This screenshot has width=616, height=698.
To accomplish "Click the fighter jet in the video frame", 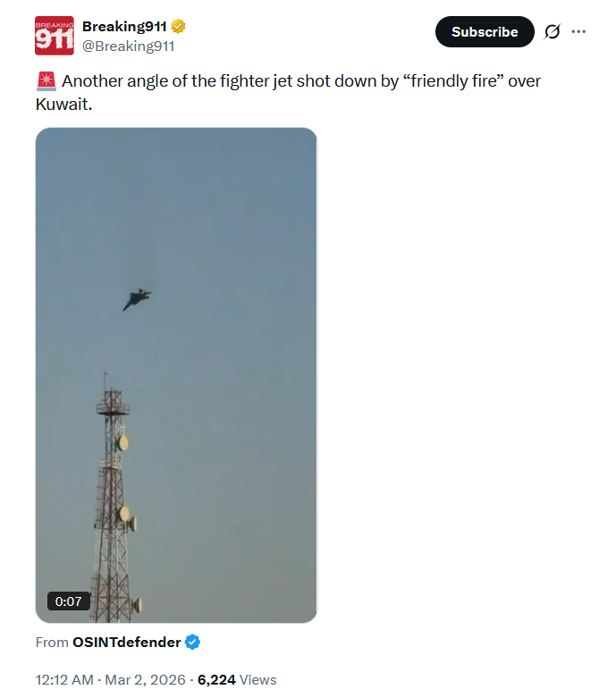I will tap(137, 299).
